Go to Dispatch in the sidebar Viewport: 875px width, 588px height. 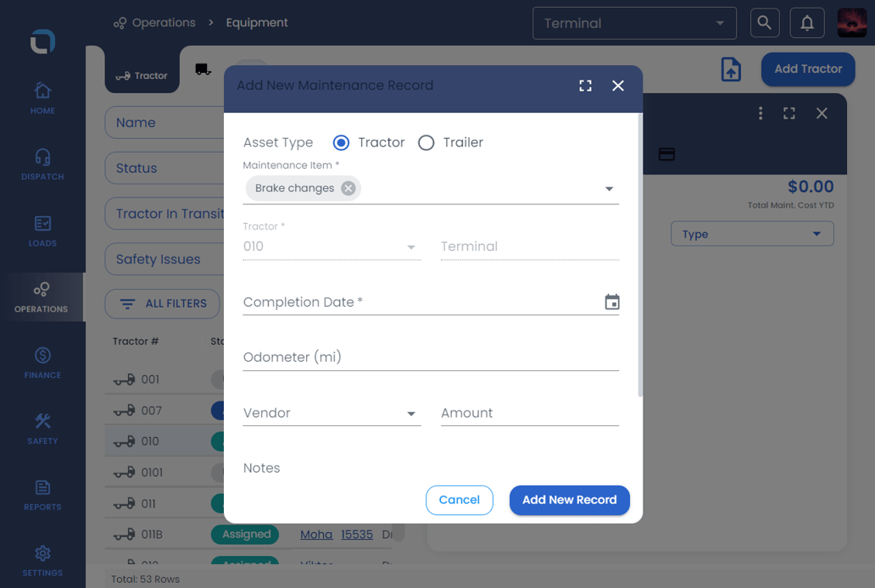tap(42, 164)
